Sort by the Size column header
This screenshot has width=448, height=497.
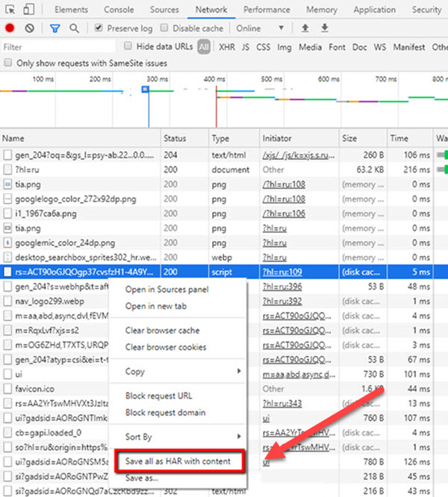coord(363,138)
